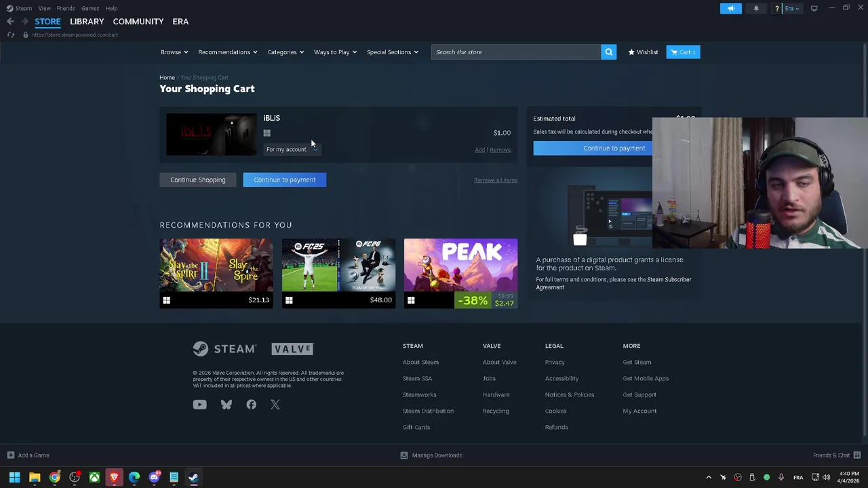The width and height of the screenshot is (868, 488).
Task: Open the Steam menu
Action: point(19,8)
